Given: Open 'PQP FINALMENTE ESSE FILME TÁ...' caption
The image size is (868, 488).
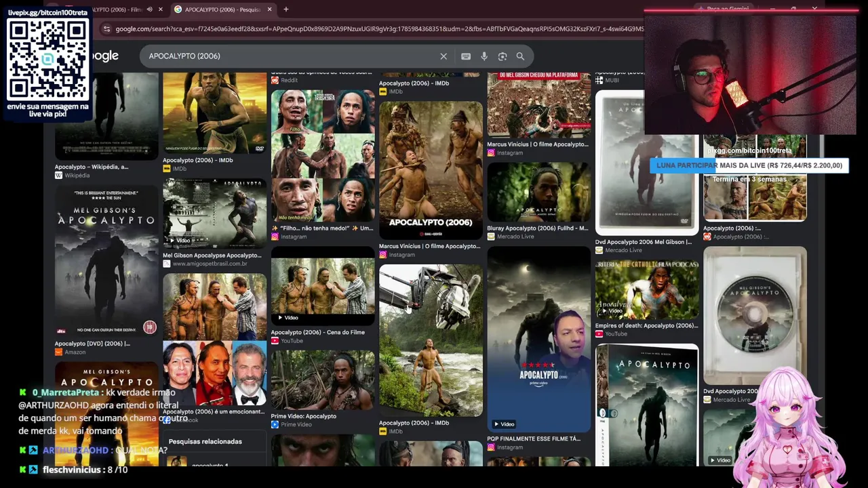Looking at the screenshot, I should pos(534,439).
